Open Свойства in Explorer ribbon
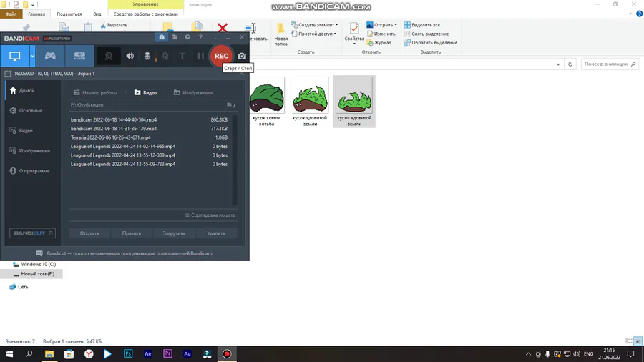The width and height of the screenshot is (644, 362). coord(354,34)
